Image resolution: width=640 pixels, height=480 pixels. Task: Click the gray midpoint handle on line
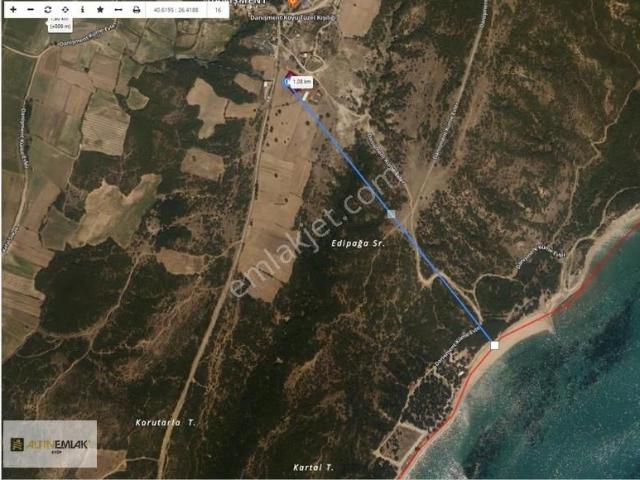click(x=391, y=214)
